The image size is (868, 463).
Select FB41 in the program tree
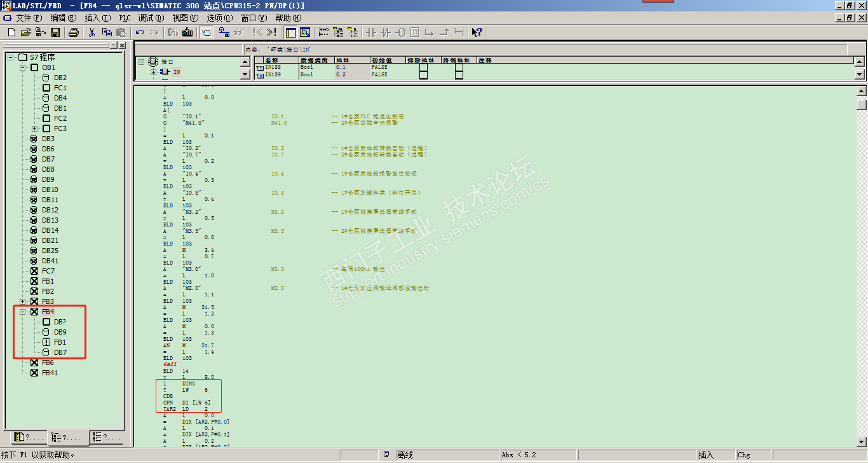coord(50,373)
